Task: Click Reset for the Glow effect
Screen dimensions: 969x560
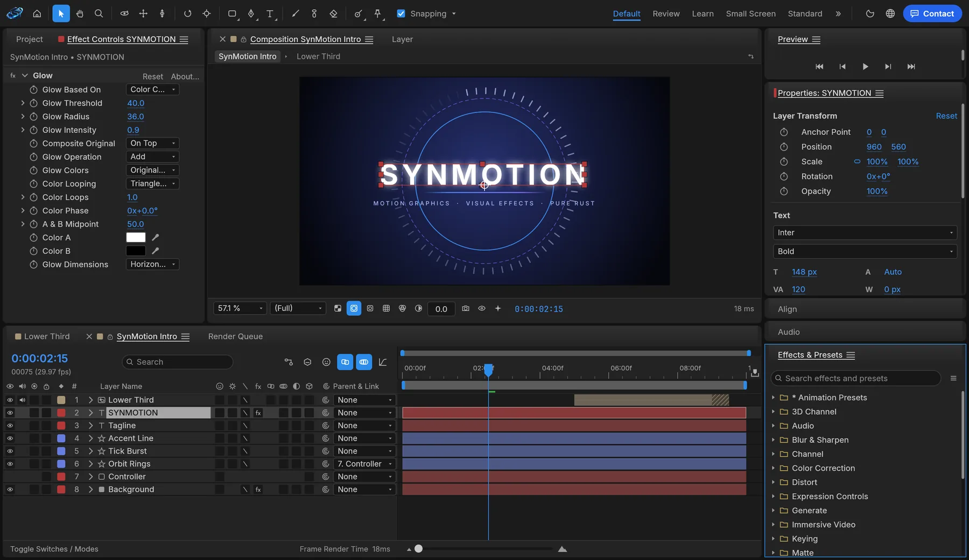Action: (153, 76)
